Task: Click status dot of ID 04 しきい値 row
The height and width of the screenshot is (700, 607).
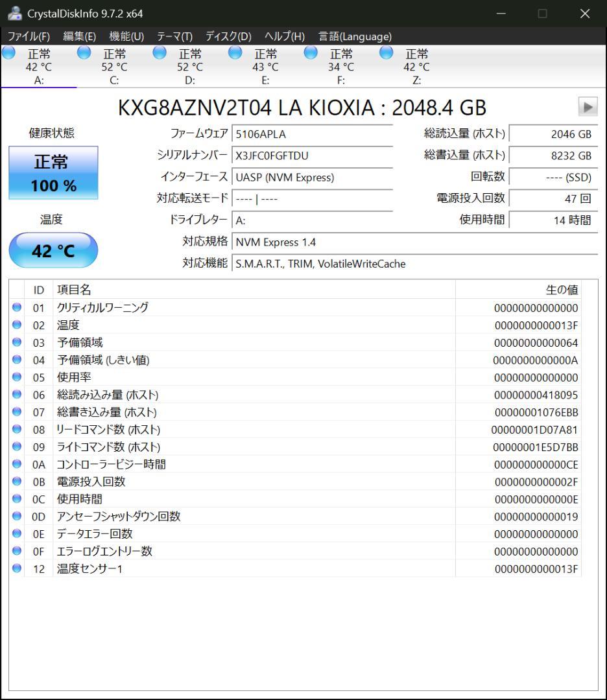Action: click(17, 359)
